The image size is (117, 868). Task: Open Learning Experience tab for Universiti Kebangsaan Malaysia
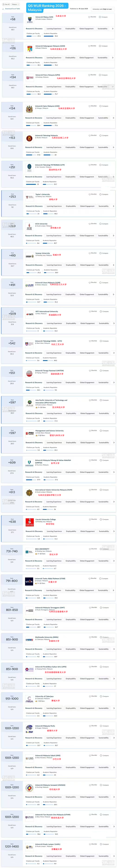point(54,58)
